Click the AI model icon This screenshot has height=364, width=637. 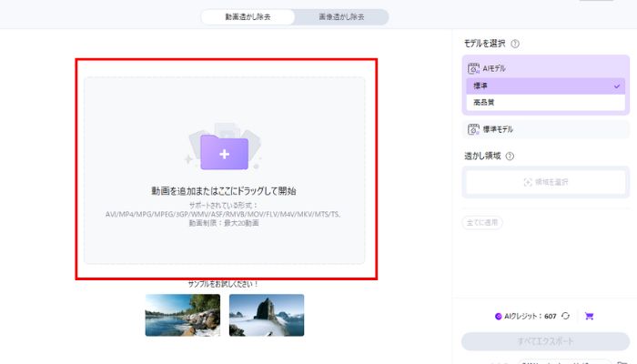473,68
